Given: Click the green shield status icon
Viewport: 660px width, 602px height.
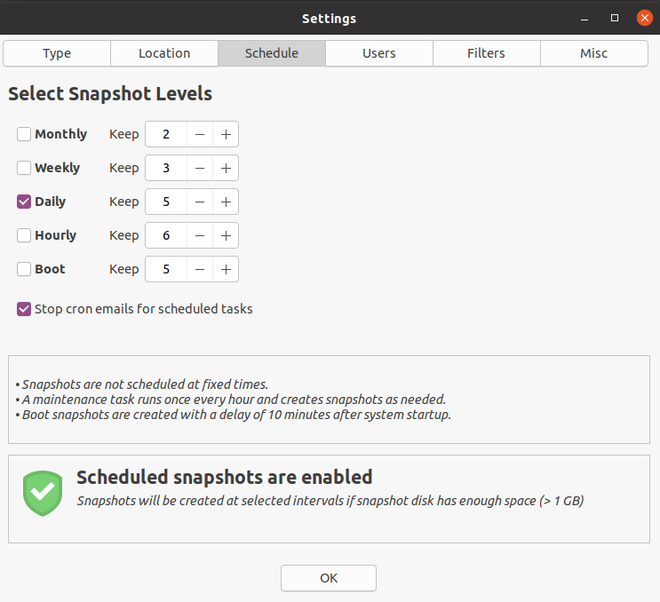Looking at the screenshot, I should 43,493.
